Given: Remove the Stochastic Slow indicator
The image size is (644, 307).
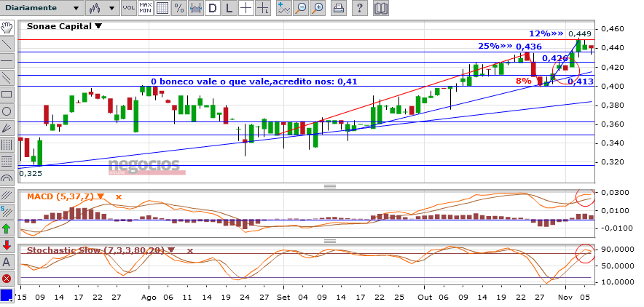Looking at the screenshot, I should click(x=189, y=250).
